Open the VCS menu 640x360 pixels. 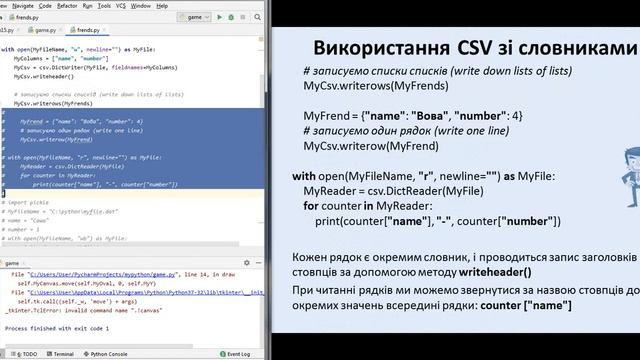(x=121, y=6)
